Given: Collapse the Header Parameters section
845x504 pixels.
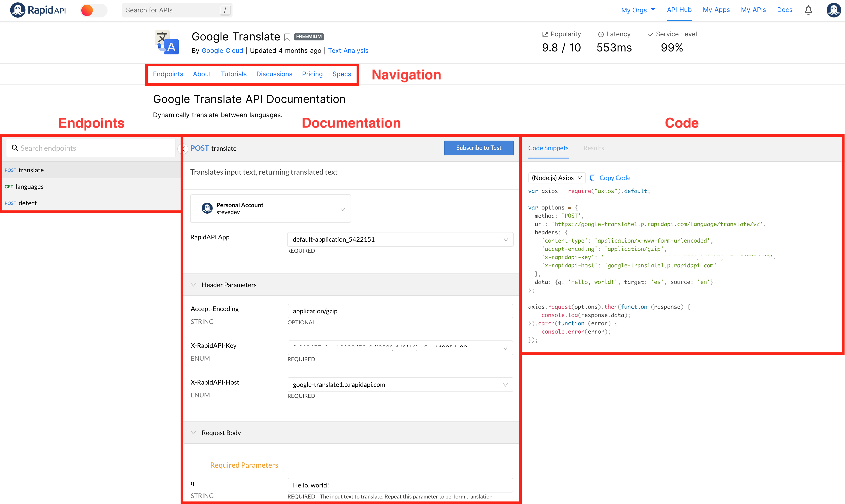Looking at the screenshot, I should (194, 285).
